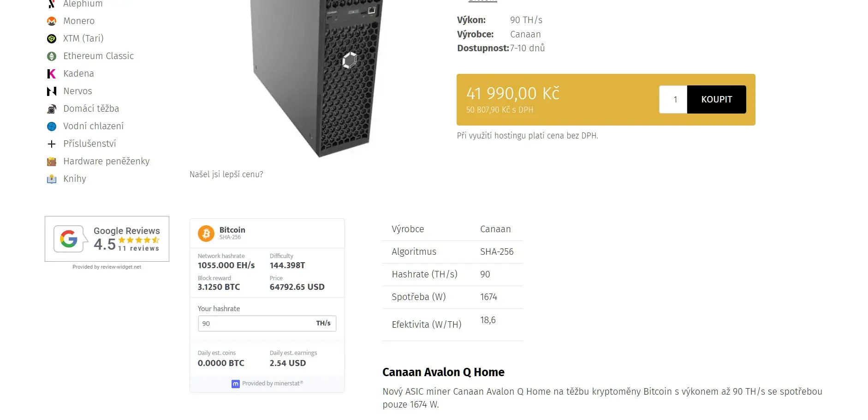Click the Bitcoin logo in calculator widget

pyautogui.click(x=206, y=234)
